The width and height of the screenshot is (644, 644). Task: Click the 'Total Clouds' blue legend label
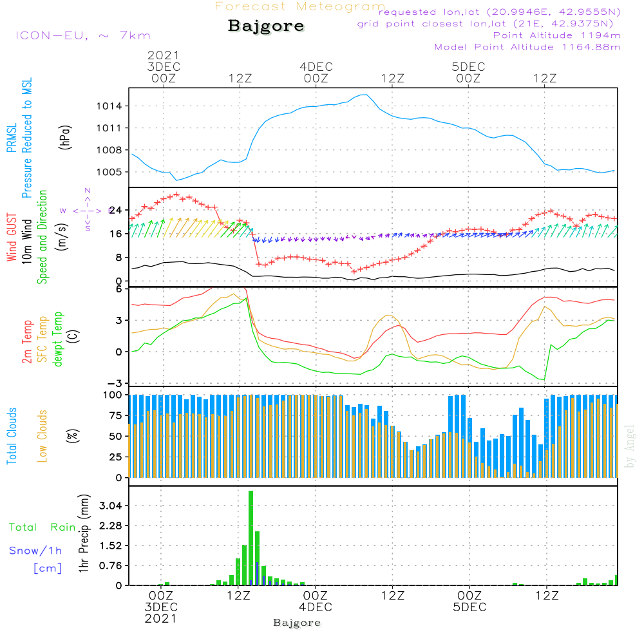point(12,436)
